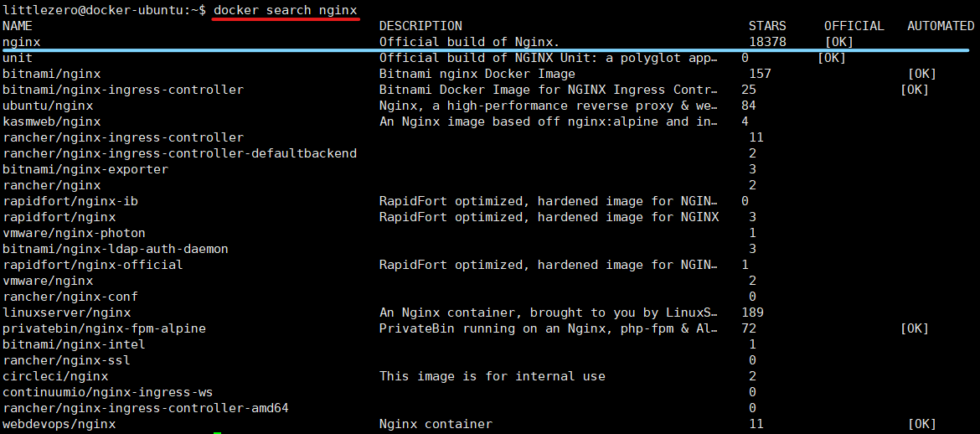Screen dimensions: 980x434
Task: Select "rancher/nginx-ingress-controller-amd64" name
Action: (146, 408)
